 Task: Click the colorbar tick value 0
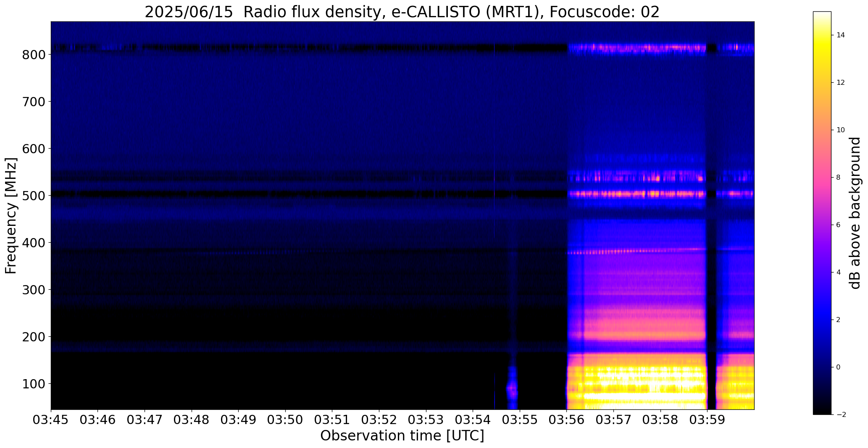coord(838,367)
